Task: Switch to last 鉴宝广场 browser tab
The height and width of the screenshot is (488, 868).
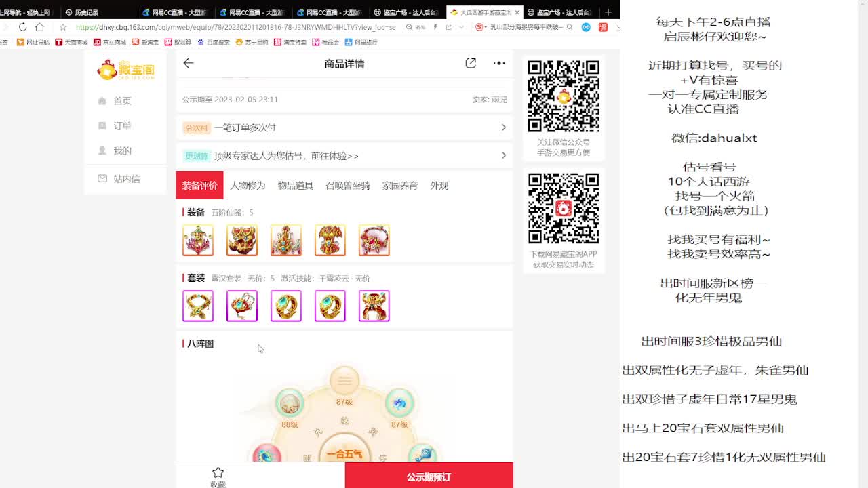Action: click(560, 12)
